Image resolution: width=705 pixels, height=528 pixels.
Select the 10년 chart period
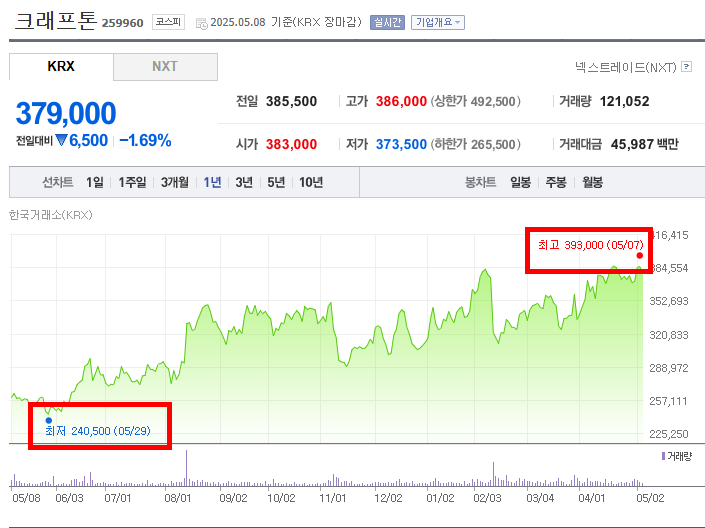pyautogui.click(x=311, y=182)
